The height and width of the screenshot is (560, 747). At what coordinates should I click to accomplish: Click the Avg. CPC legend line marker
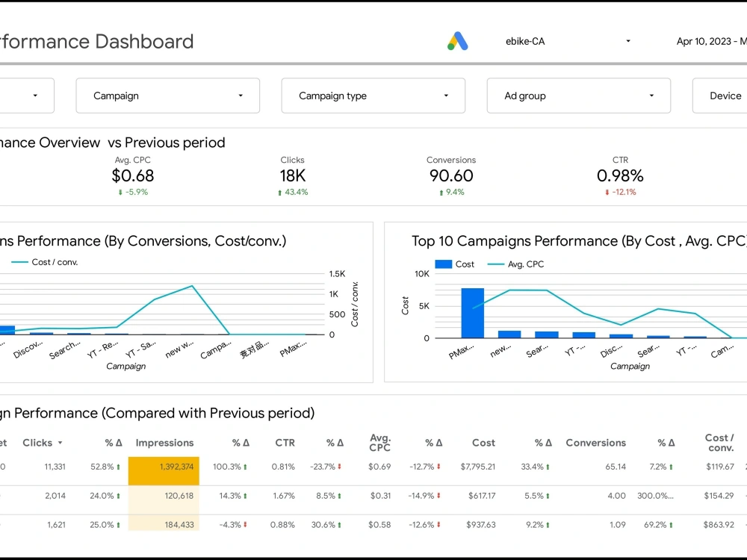pos(496,264)
